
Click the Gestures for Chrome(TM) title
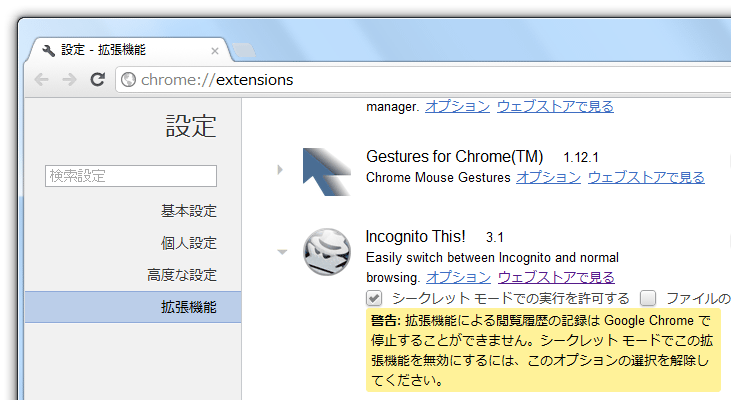tap(455, 157)
